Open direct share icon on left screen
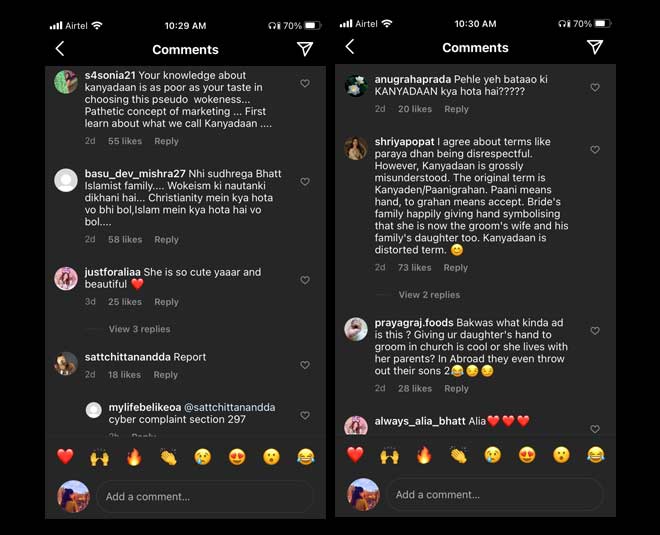The width and height of the screenshot is (660, 535). [x=305, y=49]
